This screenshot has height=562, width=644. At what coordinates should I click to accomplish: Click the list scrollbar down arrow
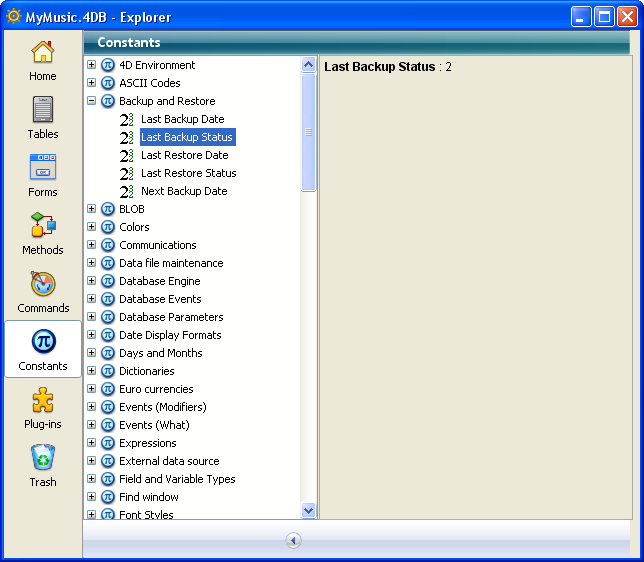309,511
